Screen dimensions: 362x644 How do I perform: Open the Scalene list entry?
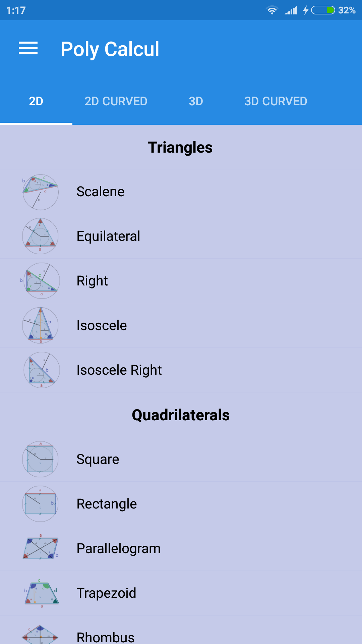click(181, 192)
